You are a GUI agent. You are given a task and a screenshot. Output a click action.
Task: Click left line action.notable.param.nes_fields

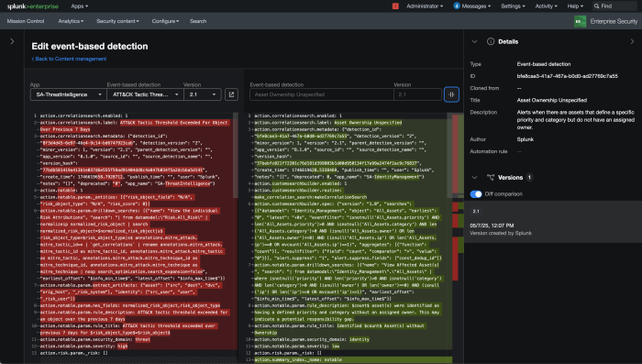[x=130, y=306]
